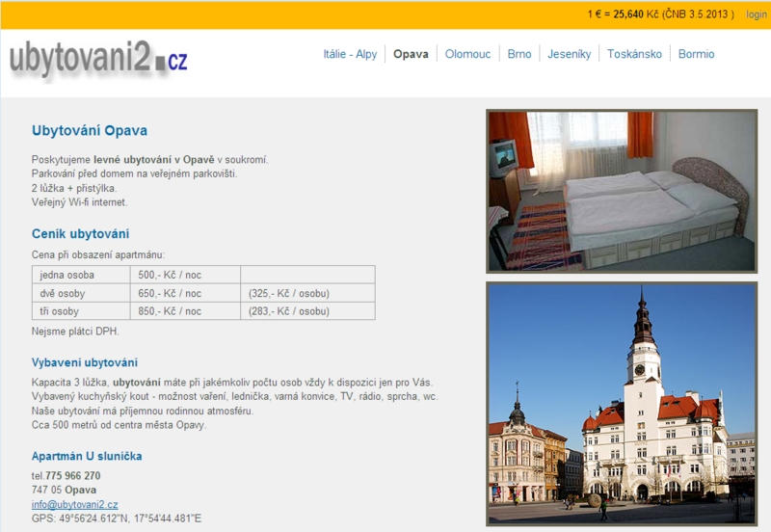
Task: Click the info@ubytovani2.cz email link
Action: point(75,504)
